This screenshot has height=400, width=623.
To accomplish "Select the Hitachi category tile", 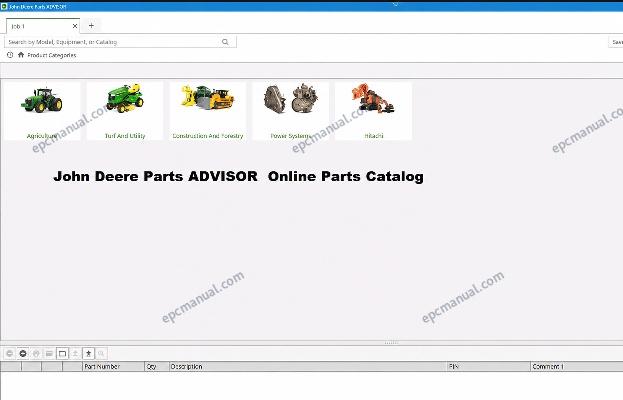I will point(373,111).
